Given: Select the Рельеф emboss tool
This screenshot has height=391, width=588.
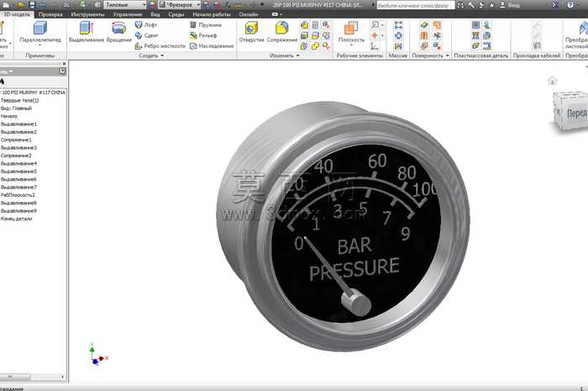Looking at the screenshot, I should [x=203, y=35].
